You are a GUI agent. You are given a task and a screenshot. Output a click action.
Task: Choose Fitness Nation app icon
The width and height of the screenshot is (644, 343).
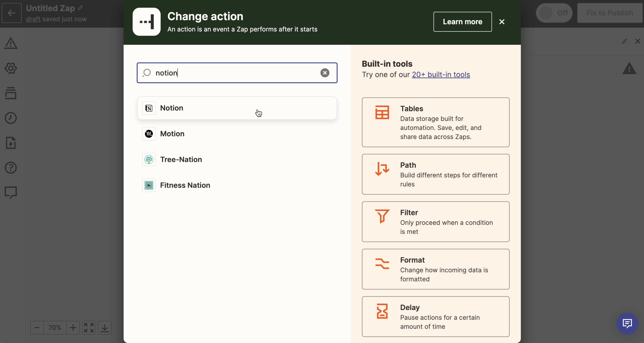tap(149, 185)
